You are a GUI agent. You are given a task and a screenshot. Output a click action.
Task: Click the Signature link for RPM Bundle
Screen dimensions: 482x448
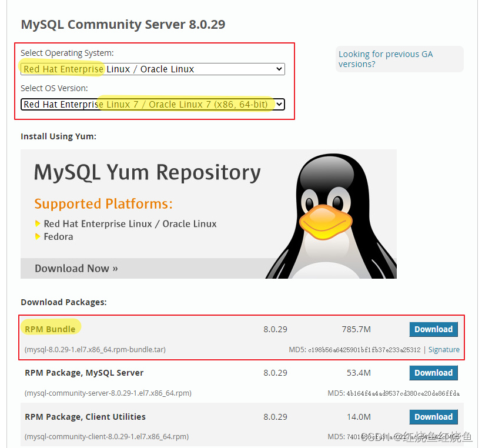click(x=444, y=349)
